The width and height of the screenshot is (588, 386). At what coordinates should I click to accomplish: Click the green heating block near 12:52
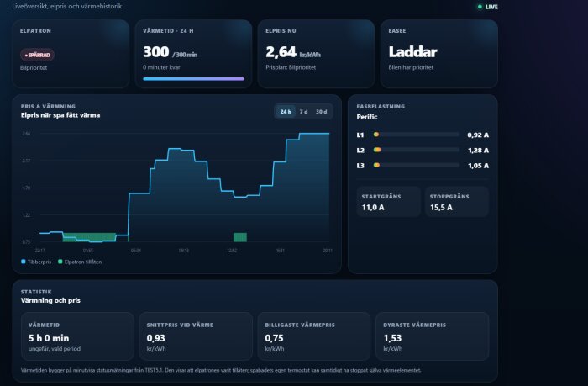pyautogui.click(x=240, y=237)
